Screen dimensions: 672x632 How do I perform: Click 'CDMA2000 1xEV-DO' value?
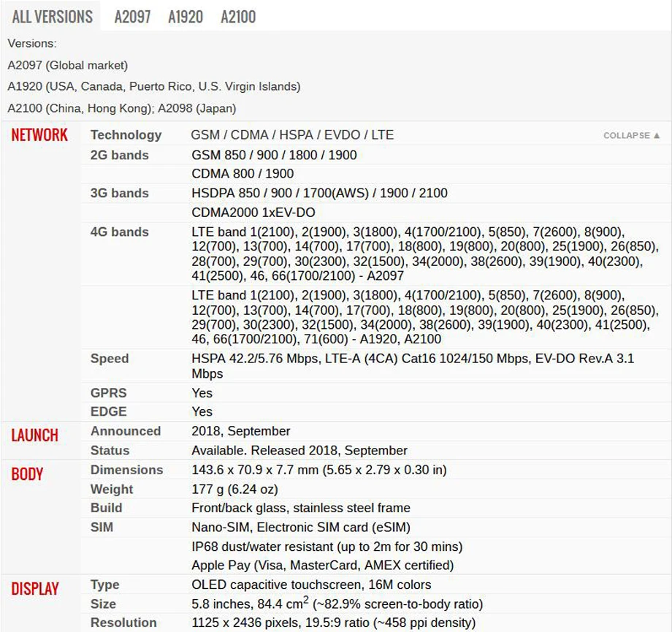tap(253, 212)
